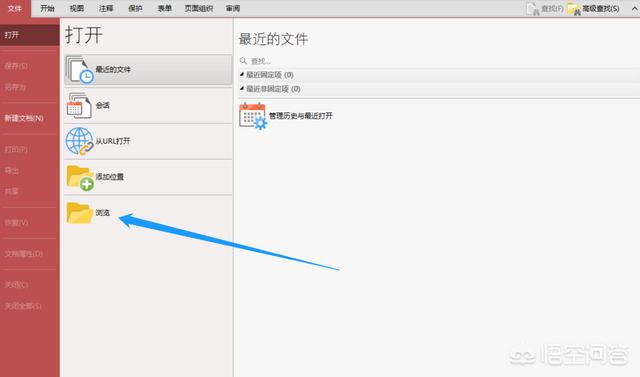Click the 最近非固定项 (0) heading
This screenshot has height=377, width=640.
(x=273, y=89)
